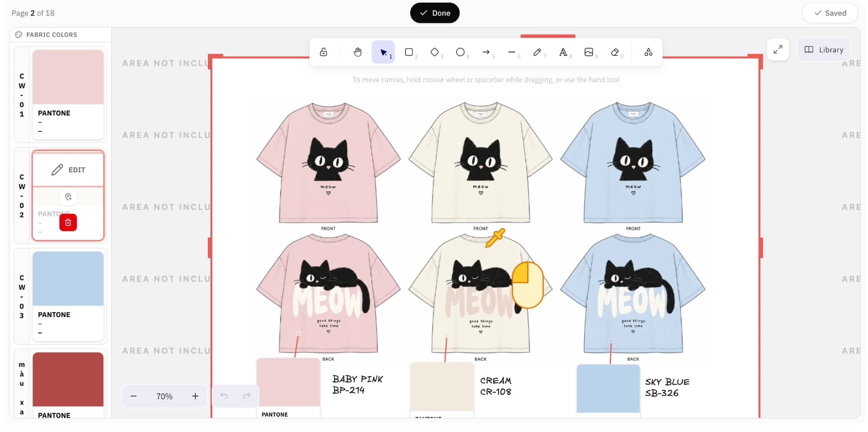This screenshot has width=868, height=432.
Task: Select the CW-01 pink fabric swatch
Action: pyautogui.click(x=68, y=77)
